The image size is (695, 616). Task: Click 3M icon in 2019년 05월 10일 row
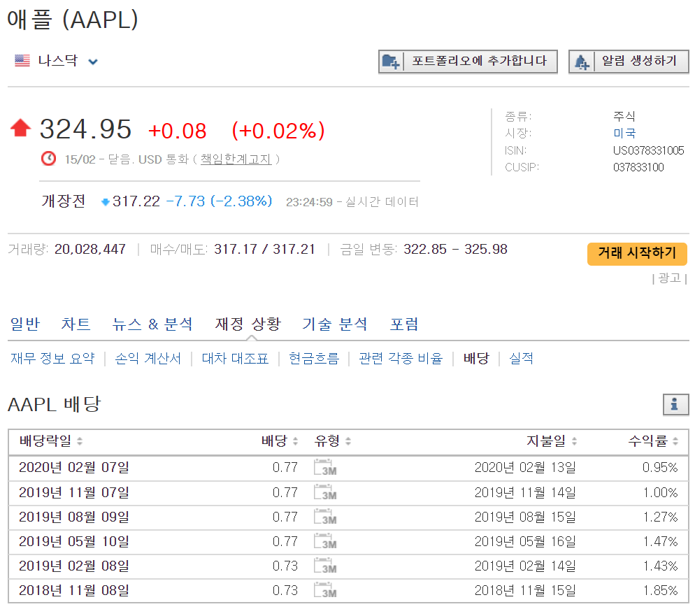(325, 541)
